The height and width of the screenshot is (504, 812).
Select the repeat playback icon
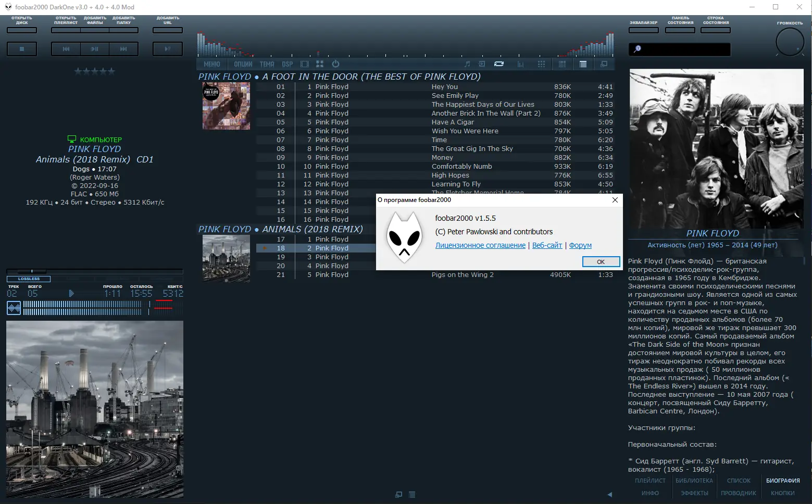point(499,64)
